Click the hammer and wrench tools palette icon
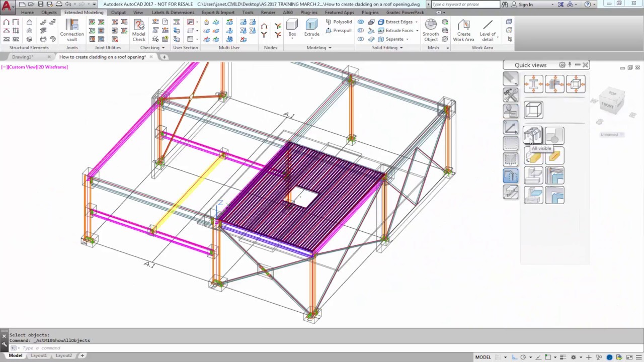 pos(510,95)
